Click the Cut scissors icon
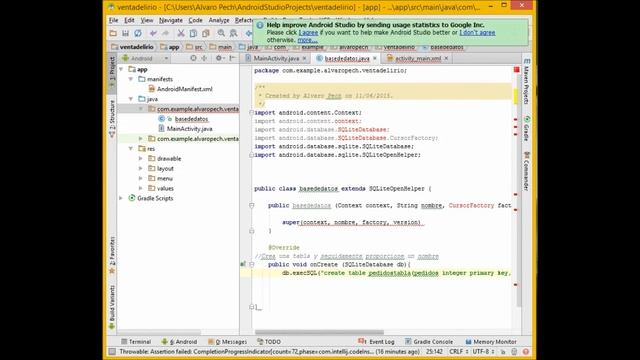Viewport: 640px width, 360px height. click(181, 33)
